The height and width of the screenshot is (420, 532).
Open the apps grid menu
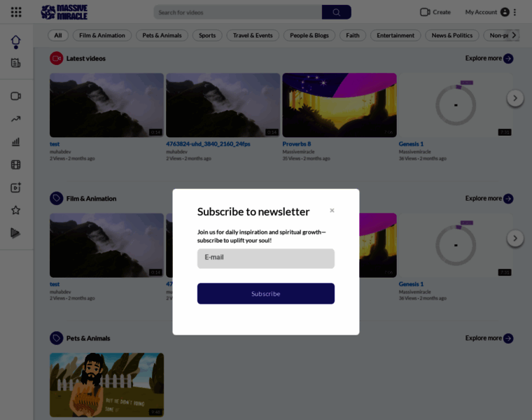coord(16,12)
